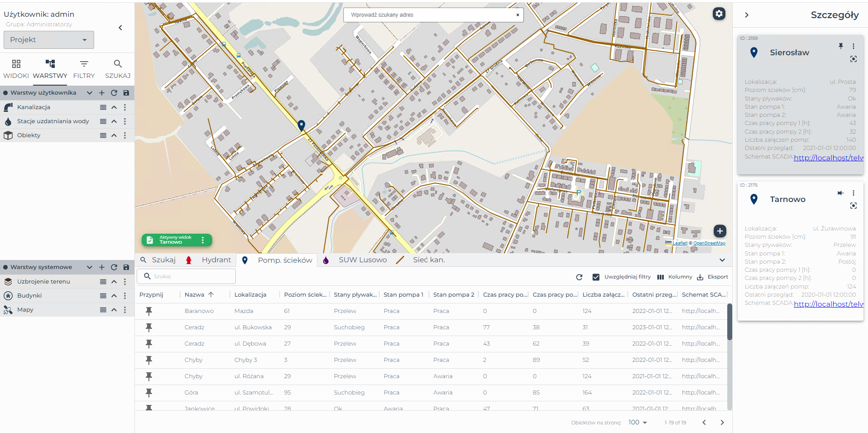Refresh Warstwy systemowe layers

point(114,267)
